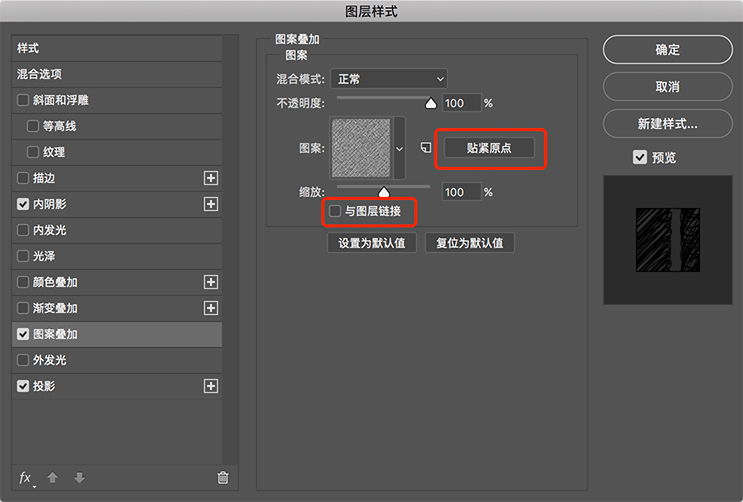Create new preset from current pattern icon
The width and height of the screenshot is (743, 502).
(425, 148)
